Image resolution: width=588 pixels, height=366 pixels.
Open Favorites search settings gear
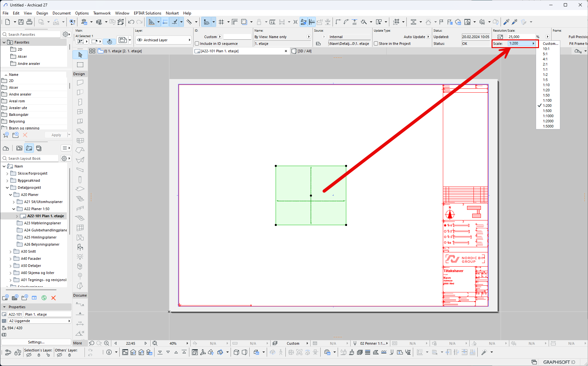(x=66, y=34)
